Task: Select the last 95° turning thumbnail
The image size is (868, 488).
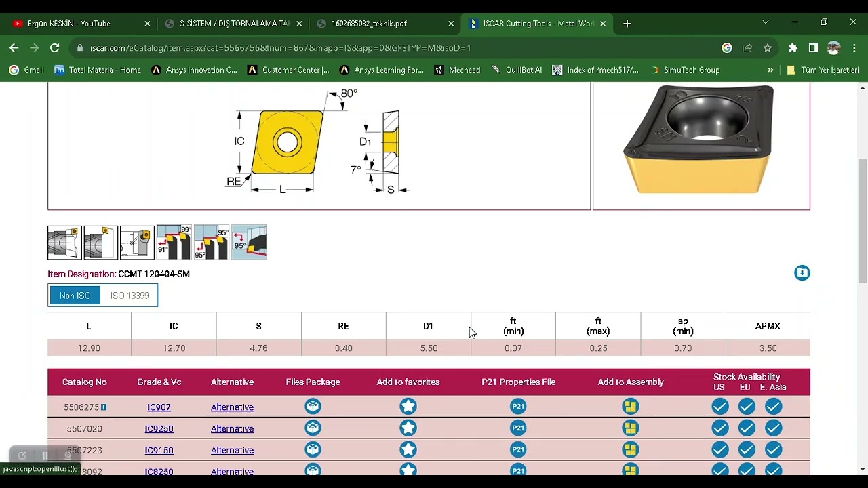Action: [249, 243]
